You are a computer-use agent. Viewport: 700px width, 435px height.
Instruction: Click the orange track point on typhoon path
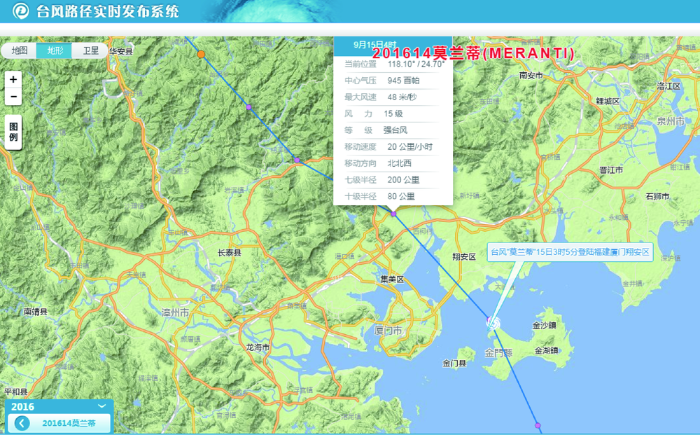(x=202, y=53)
